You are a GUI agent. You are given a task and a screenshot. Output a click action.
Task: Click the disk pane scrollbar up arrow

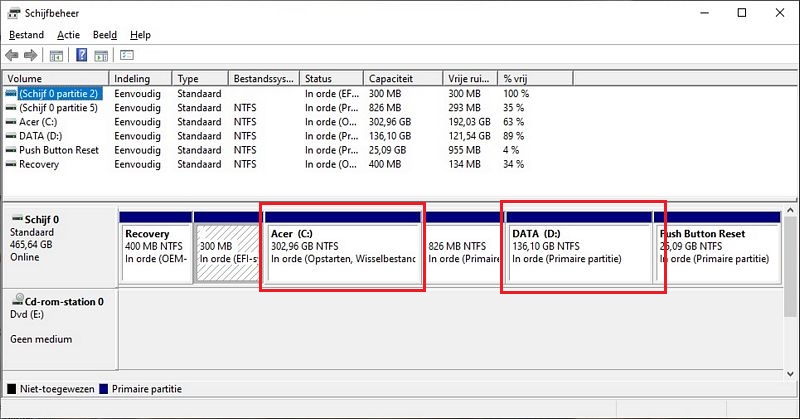[x=790, y=210]
